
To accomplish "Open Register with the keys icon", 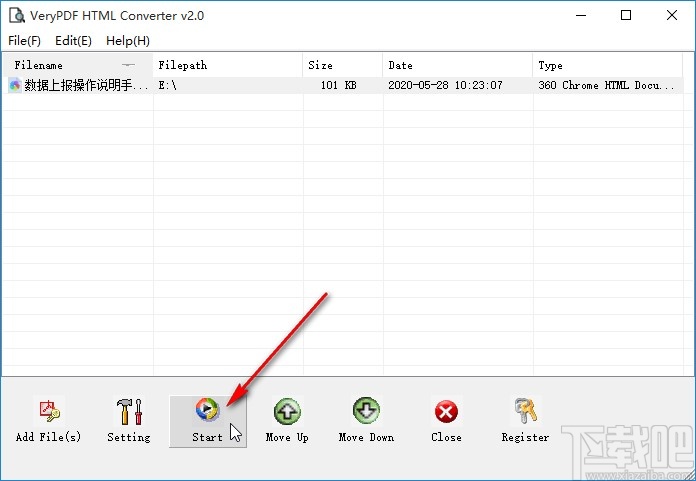I will coord(526,410).
